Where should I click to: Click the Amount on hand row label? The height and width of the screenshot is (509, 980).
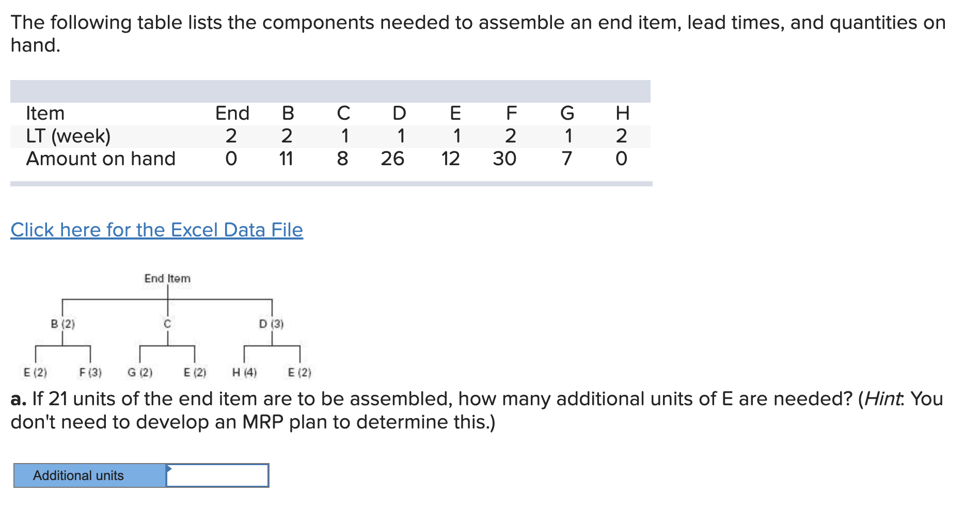(x=101, y=159)
